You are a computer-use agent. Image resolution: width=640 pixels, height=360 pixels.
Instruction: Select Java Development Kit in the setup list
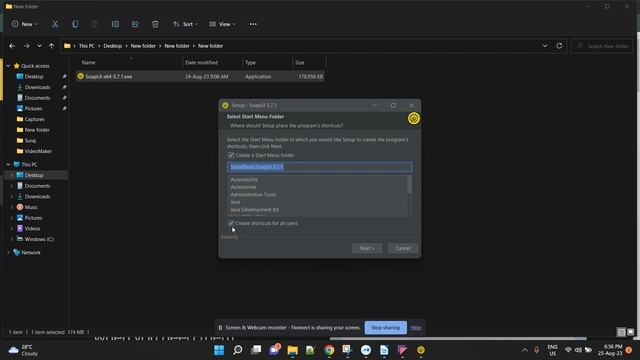[254, 209]
